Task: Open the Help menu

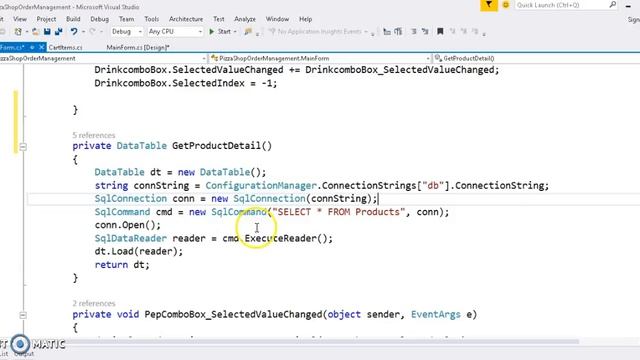Action: pyautogui.click(x=305, y=19)
